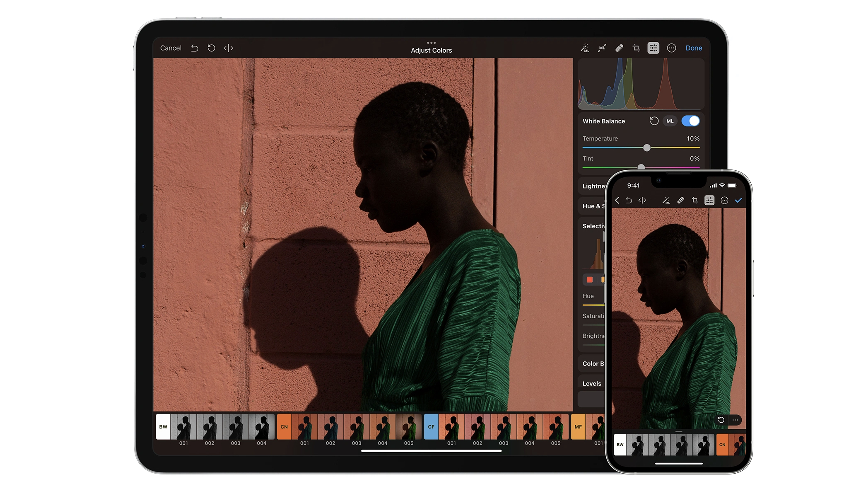Tap the Adjust Colors sliders icon on iPhone
Viewport: 868px width, 496px height.
tap(709, 201)
